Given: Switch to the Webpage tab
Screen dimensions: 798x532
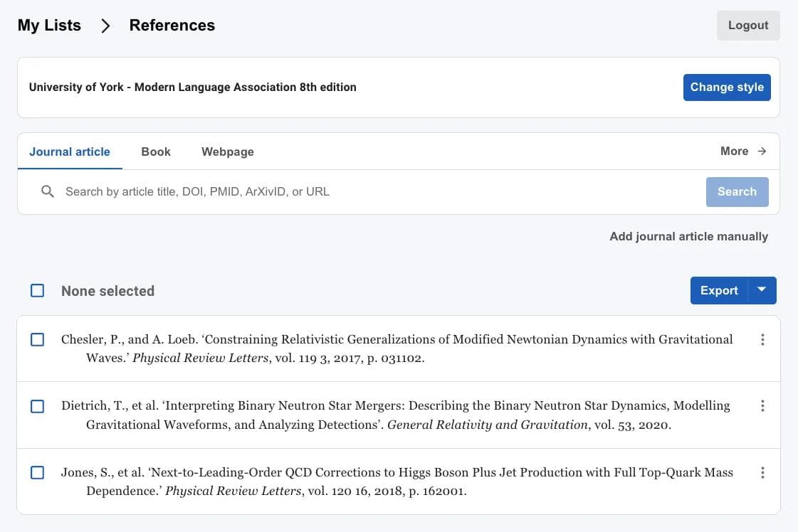Looking at the screenshot, I should click(x=228, y=151).
